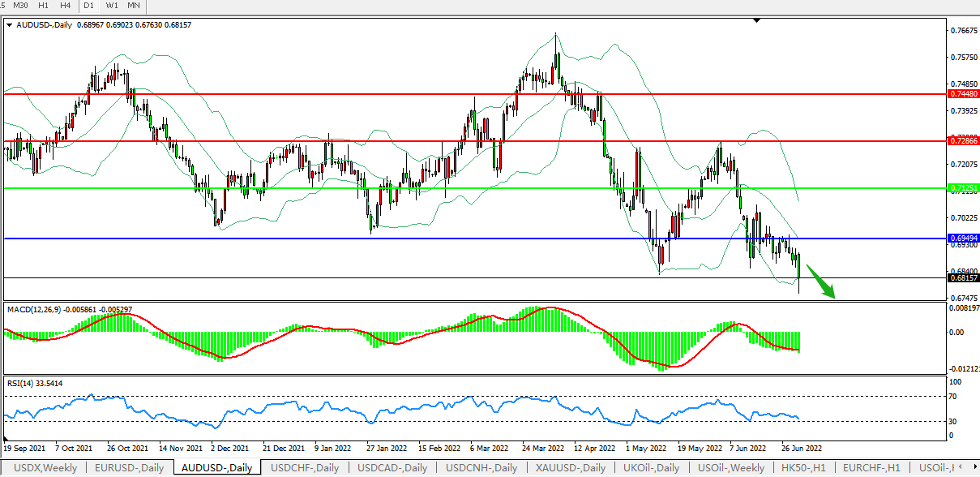Click the blue 0.69494 price line label
Screen dimensions: 980x477
point(963,238)
